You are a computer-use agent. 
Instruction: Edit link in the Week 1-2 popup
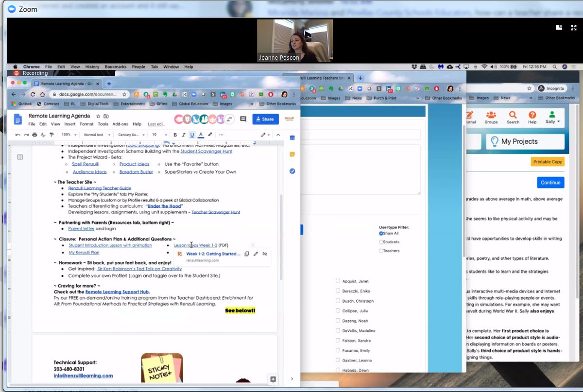click(x=256, y=254)
